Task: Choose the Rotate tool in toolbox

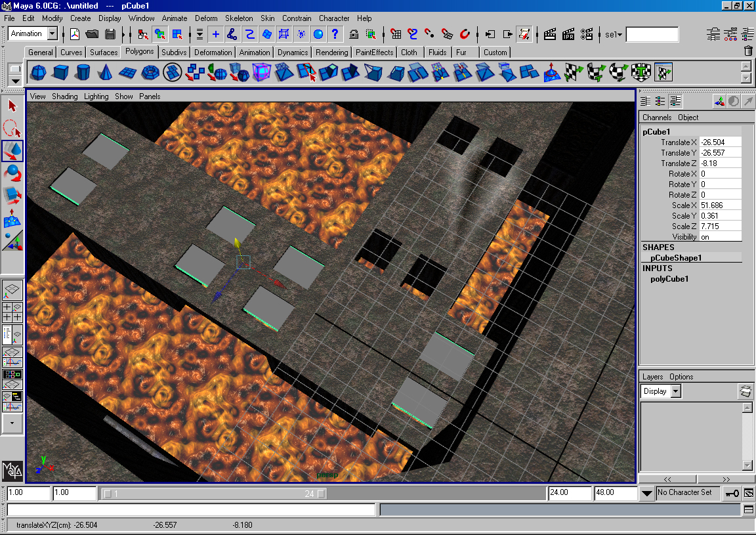Action: tap(12, 173)
